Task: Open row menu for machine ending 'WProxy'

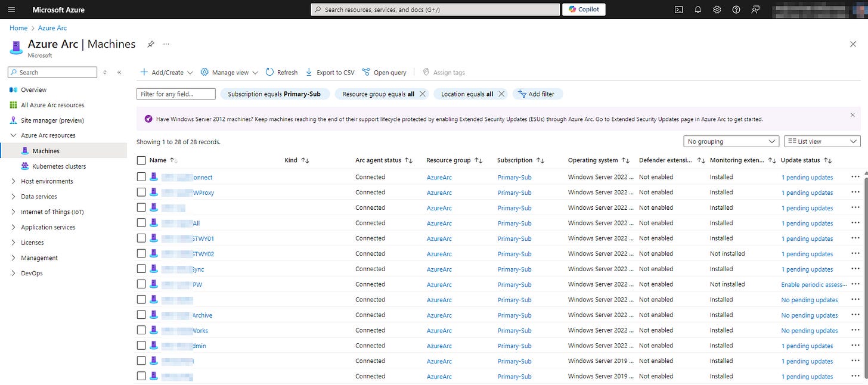Action: [855, 192]
